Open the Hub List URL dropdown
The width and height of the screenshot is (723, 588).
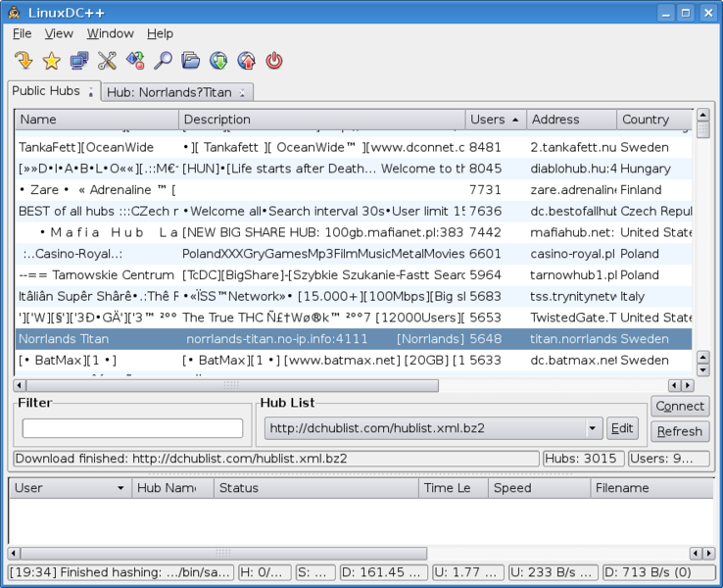593,428
